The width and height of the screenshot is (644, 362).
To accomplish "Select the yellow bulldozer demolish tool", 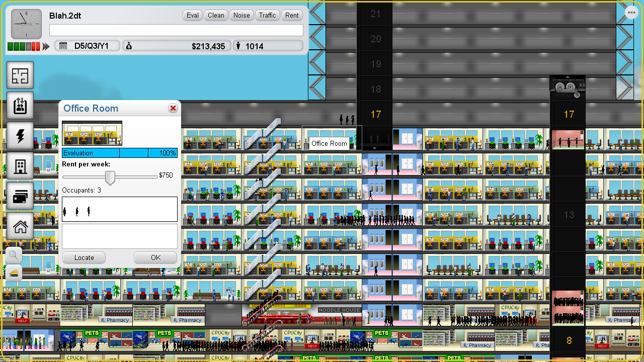I will coord(14,272).
